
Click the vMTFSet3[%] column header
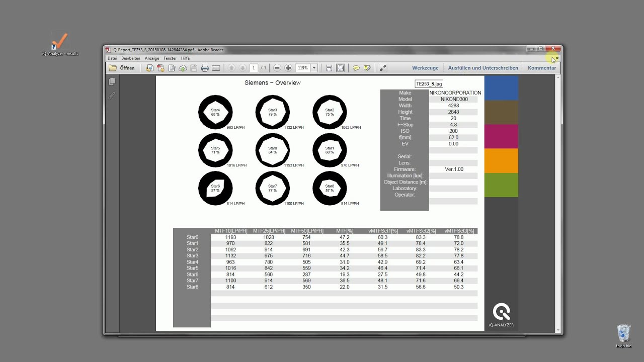tap(459, 231)
